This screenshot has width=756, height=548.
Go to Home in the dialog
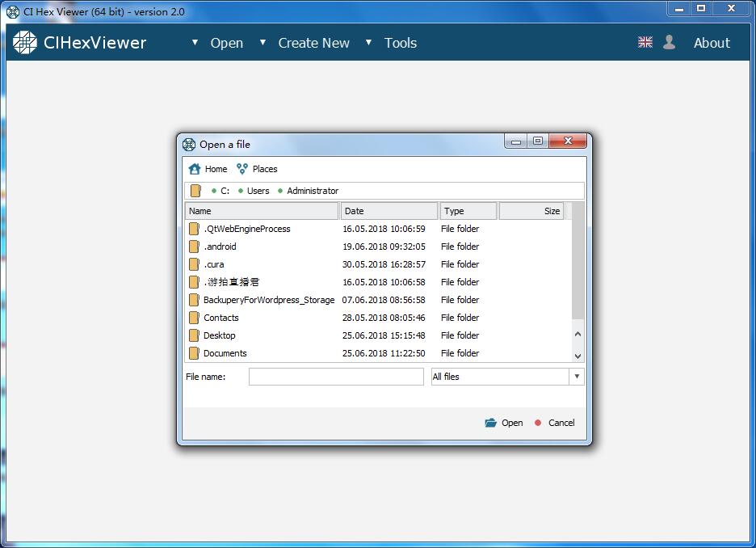[216, 169]
